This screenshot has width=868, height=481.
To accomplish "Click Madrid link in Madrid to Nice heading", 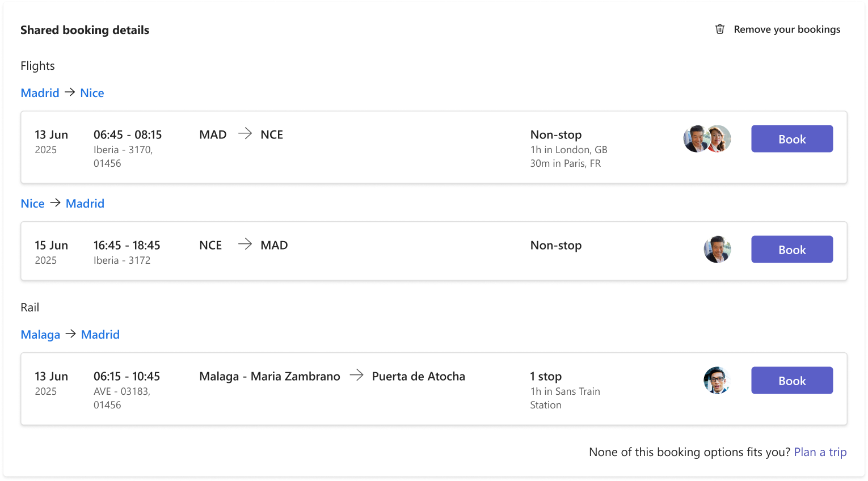I will 40,93.
